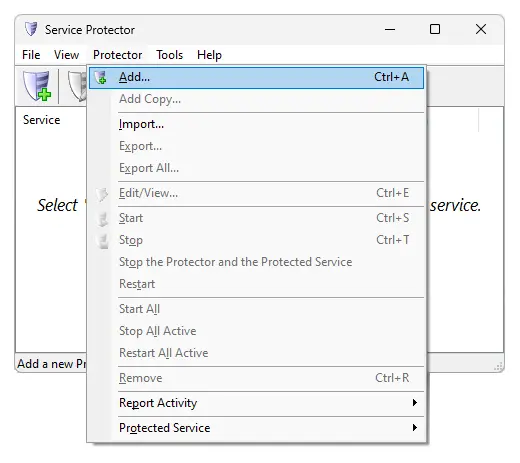Open the File menu

coord(31,55)
